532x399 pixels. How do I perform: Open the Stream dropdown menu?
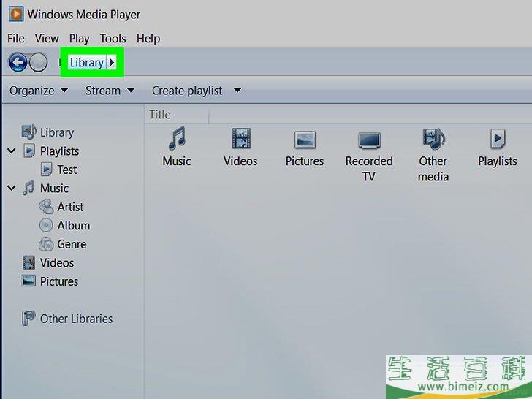click(x=110, y=91)
